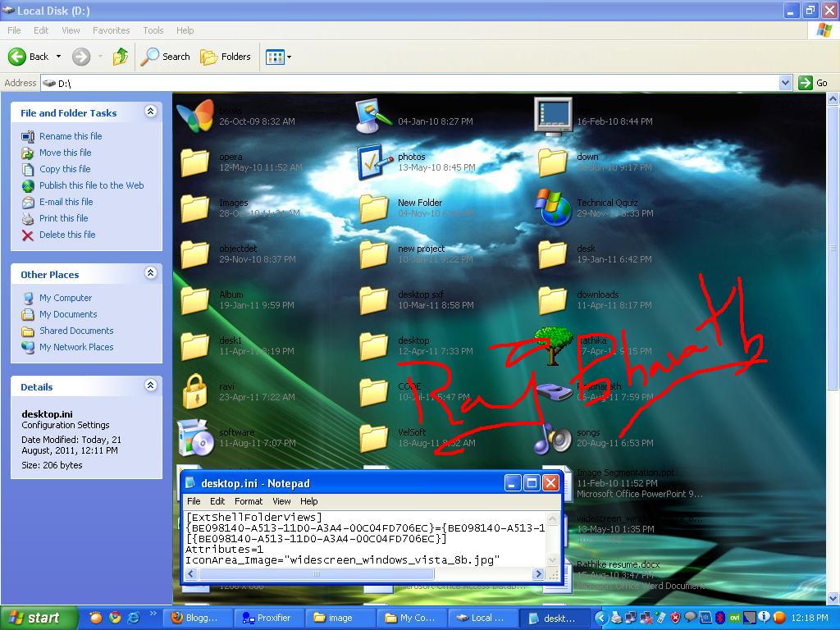Click Print this file
Viewport: 840px width, 630px height.
pos(63,218)
